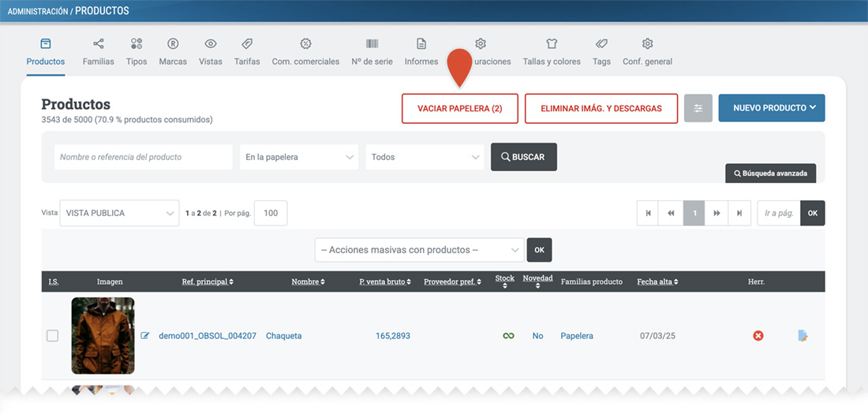Click the Nº de serie barcode icon
Screen dimensions: 868x414
pos(372,43)
